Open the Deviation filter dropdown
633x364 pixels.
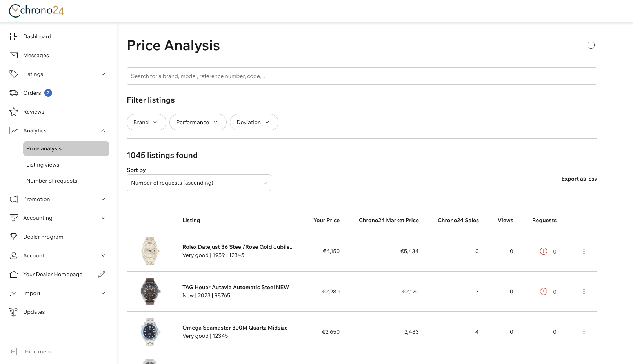[254, 122]
